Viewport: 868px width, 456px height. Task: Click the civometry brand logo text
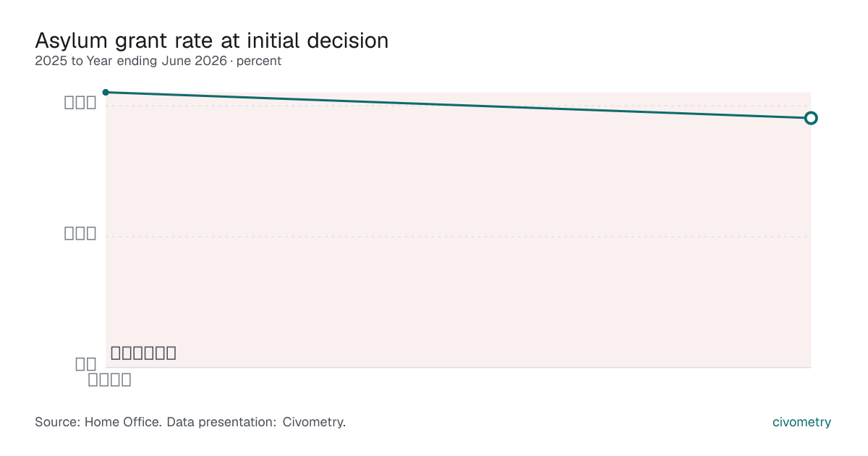pos(802,422)
